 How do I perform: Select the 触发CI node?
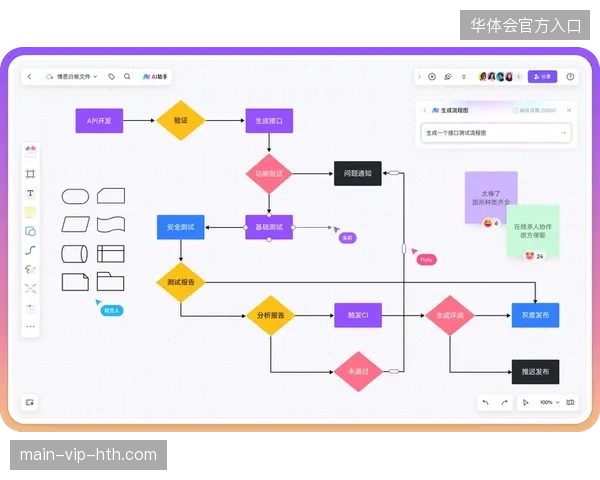(358, 315)
